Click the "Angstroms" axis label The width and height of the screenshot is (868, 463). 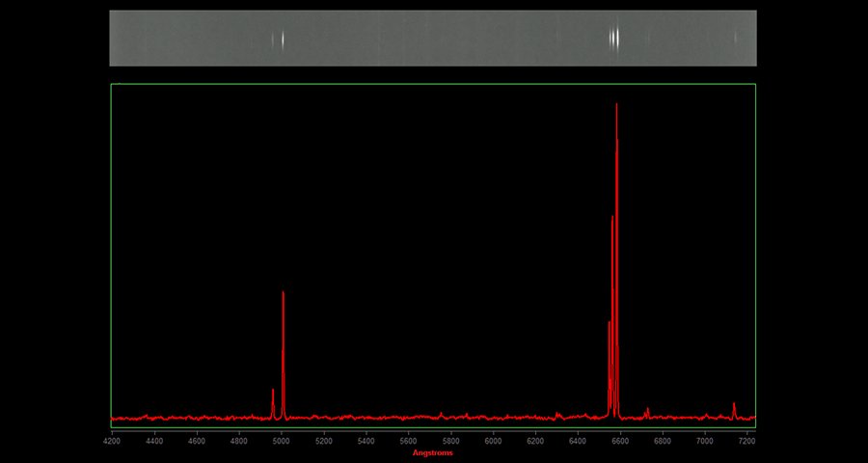click(432, 452)
